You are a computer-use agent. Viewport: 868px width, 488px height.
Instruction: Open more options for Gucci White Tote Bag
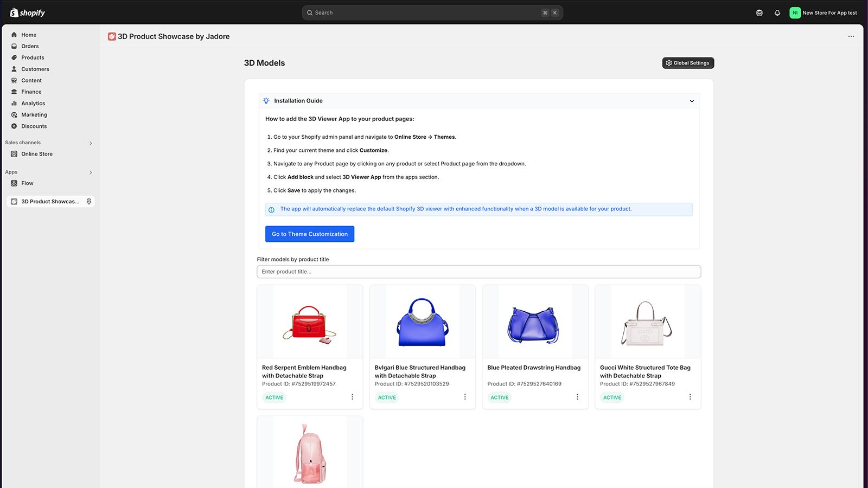coord(690,397)
